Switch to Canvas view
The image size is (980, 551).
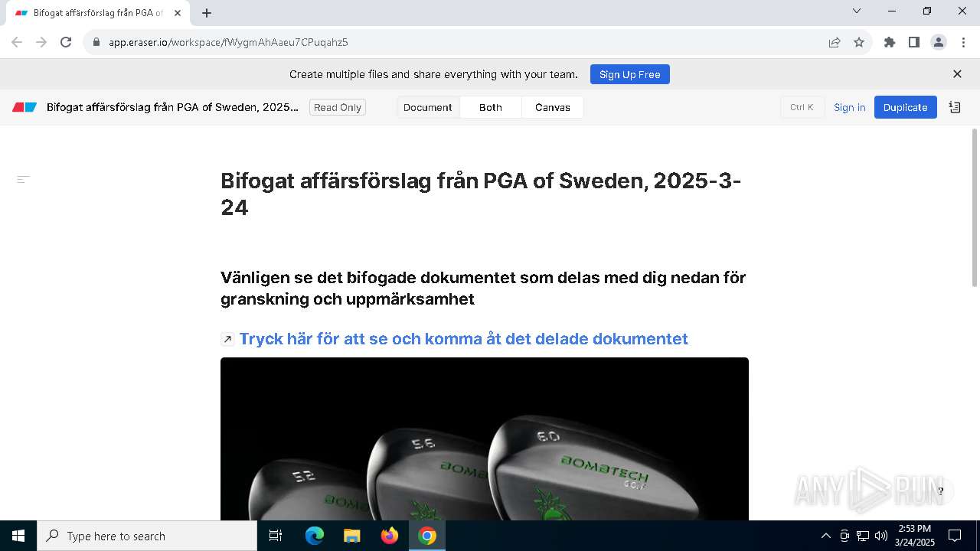[x=553, y=107]
